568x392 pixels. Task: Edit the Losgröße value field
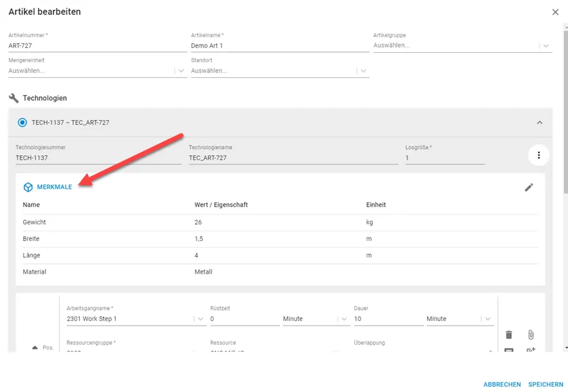click(x=445, y=158)
